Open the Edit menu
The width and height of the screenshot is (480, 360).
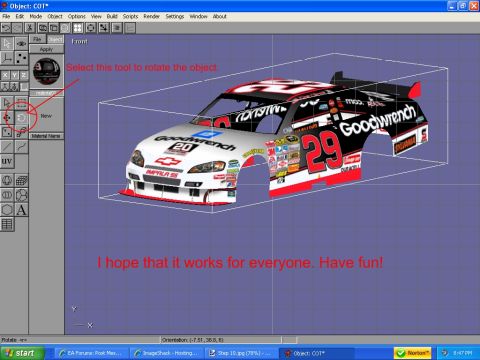[x=20, y=16]
